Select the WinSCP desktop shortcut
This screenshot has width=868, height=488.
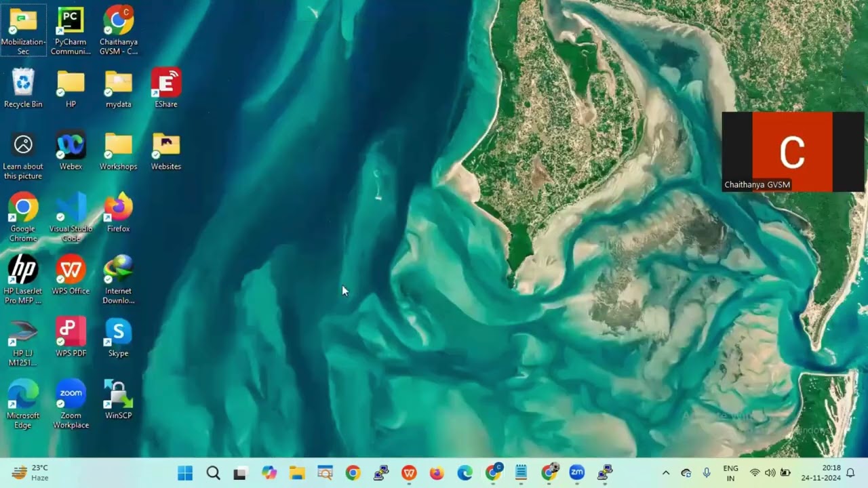tap(118, 400)
